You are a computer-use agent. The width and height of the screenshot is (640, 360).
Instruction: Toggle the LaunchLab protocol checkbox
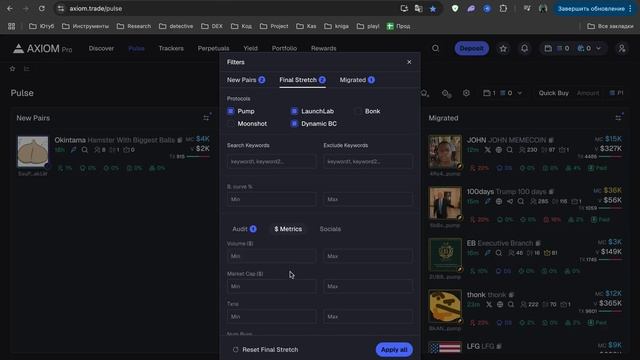pyautogui.click(x=294, y=111)
